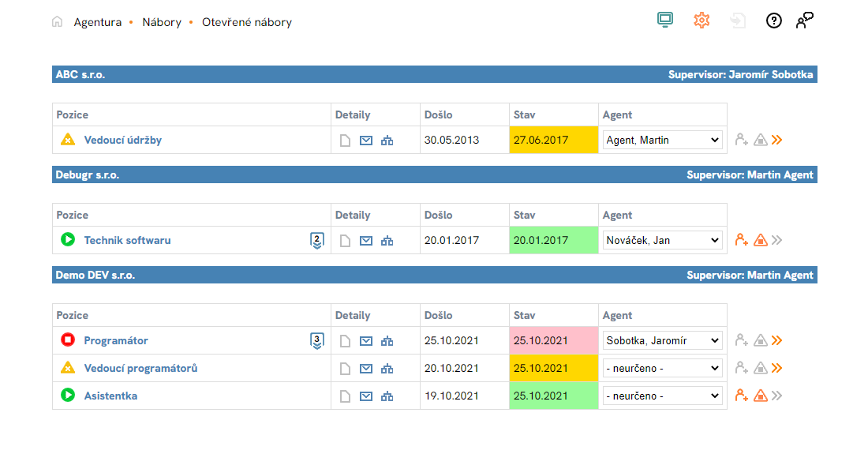Viewport: 868px width, 469px height.
Task: Toggle the green play status of Asistentka
Action: (x=68, y=396)
